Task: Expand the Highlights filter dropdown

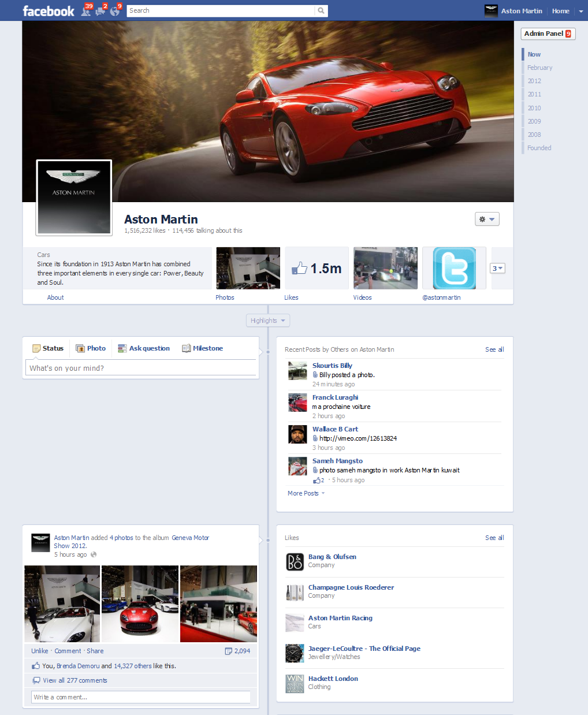Action: [267, 321]
